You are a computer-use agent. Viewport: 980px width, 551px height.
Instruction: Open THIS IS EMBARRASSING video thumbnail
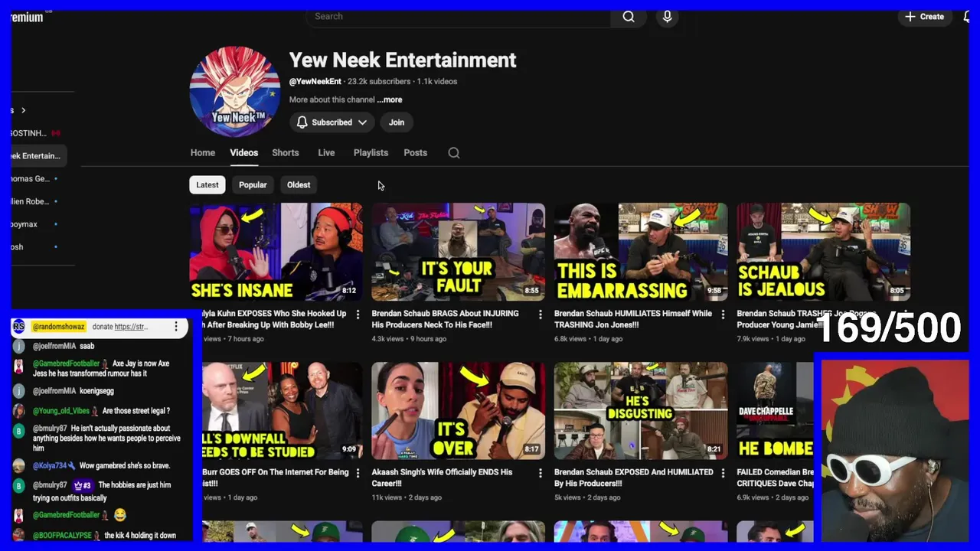[x=641, y=252]
